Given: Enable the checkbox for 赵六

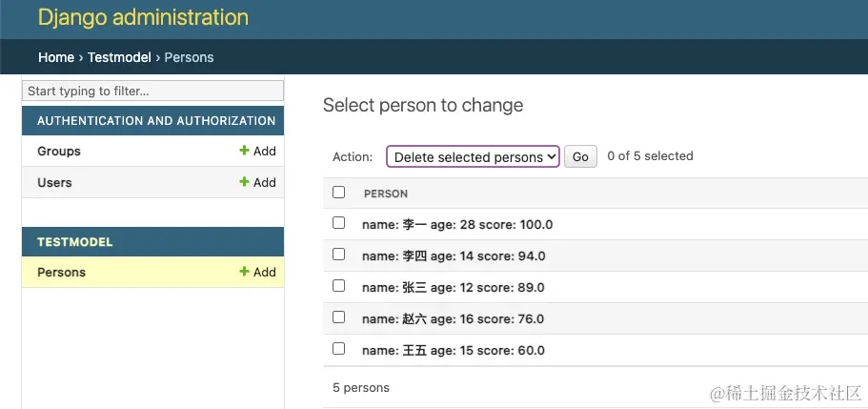Looking at the screenshot, I should [x=338, y=317].
